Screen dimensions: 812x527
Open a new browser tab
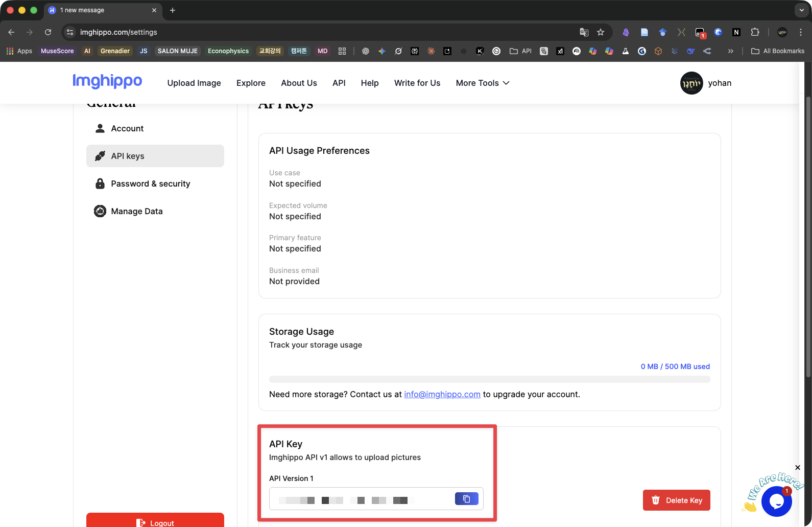click(x=173, y=10)
